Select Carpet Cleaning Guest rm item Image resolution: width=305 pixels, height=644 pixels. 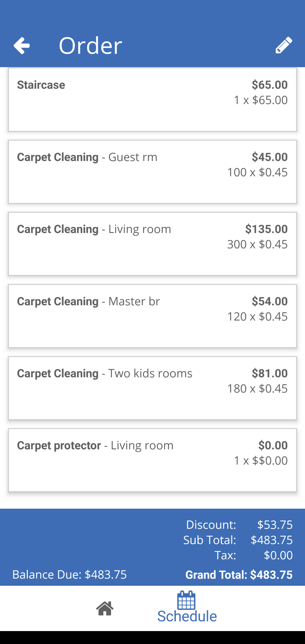tap(152, 172)
